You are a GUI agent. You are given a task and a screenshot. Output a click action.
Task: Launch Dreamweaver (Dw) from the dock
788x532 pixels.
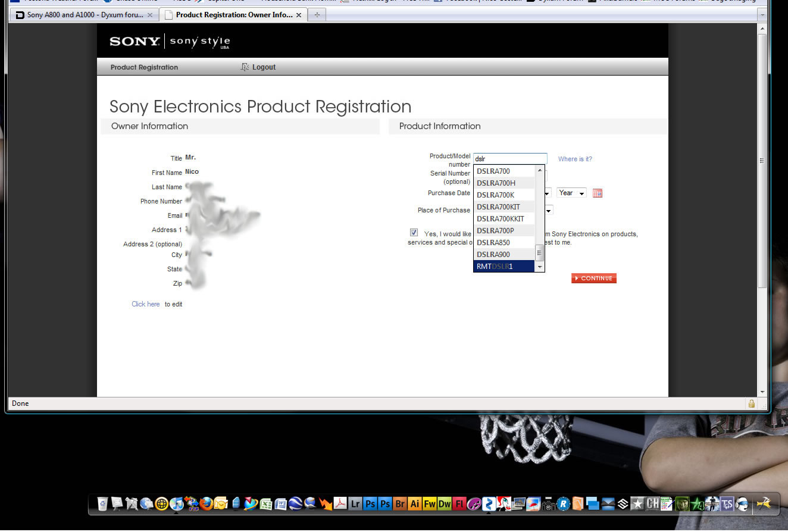pyautogui.click(x=445, y=504)
